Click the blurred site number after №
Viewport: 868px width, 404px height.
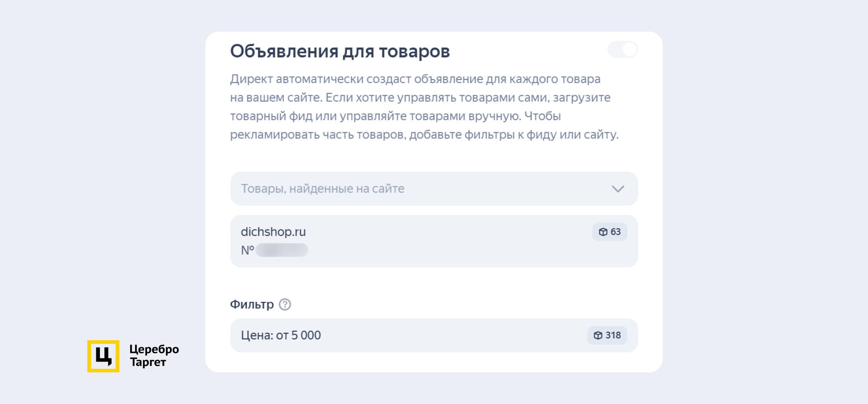pos(282,250)
